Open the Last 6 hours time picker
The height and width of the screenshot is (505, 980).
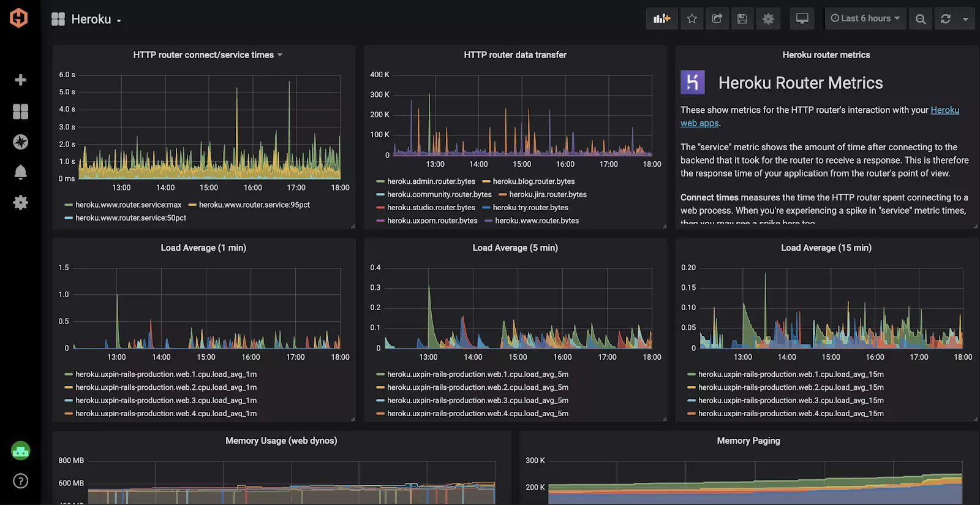coord(865,18)
